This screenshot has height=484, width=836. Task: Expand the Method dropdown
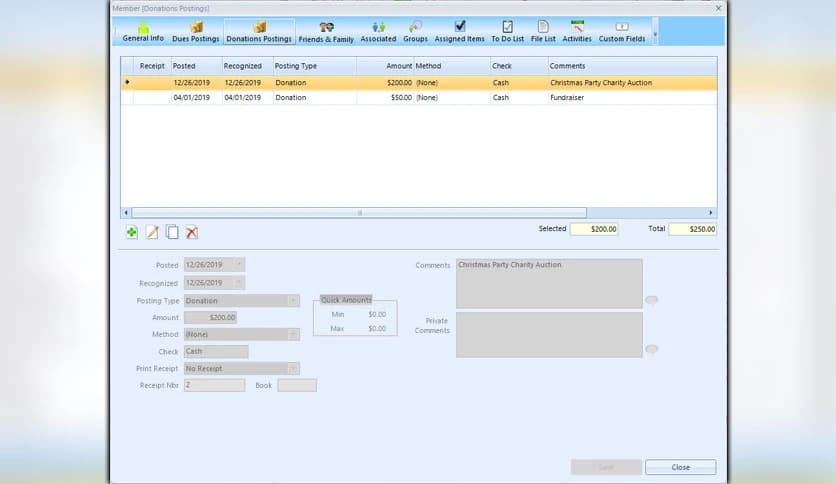click(x=293, y=335)
